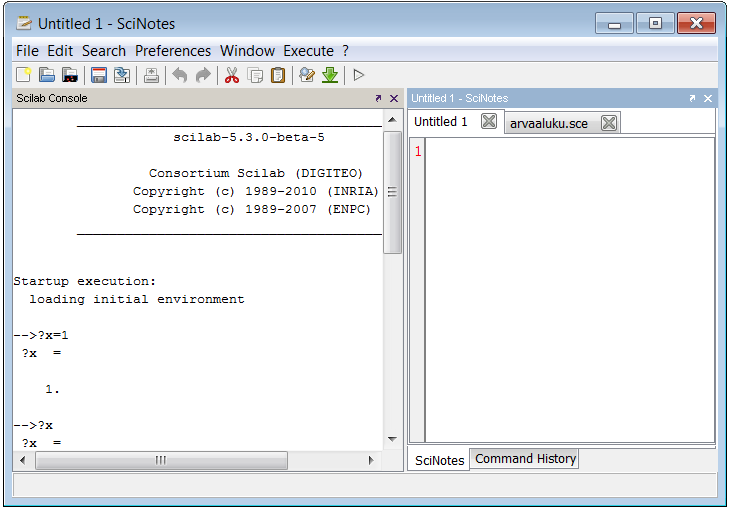
Task: Click 'Consortium Scilab (DIGITEO)' text
Action: (255, 173)
